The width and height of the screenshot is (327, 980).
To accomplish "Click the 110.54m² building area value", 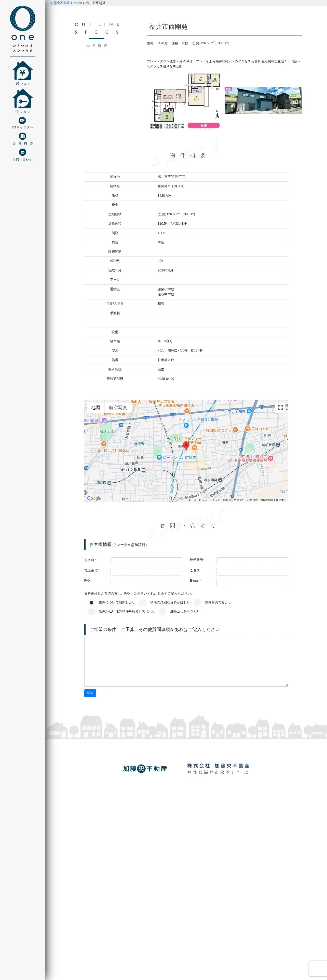I will [x=172, y=224].
